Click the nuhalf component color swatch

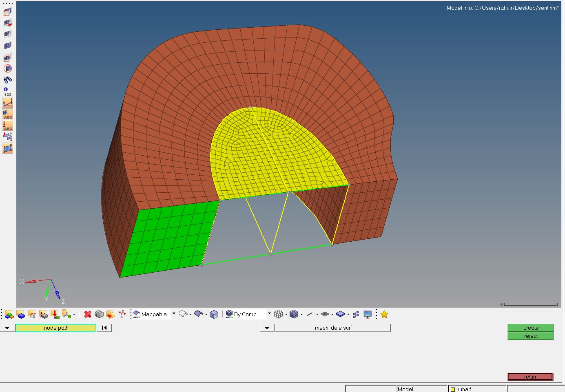[x=453, y=389]
